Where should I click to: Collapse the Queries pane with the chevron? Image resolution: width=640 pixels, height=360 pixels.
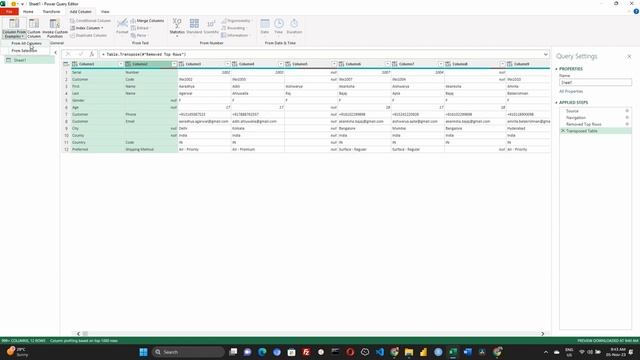click(56, 52)
